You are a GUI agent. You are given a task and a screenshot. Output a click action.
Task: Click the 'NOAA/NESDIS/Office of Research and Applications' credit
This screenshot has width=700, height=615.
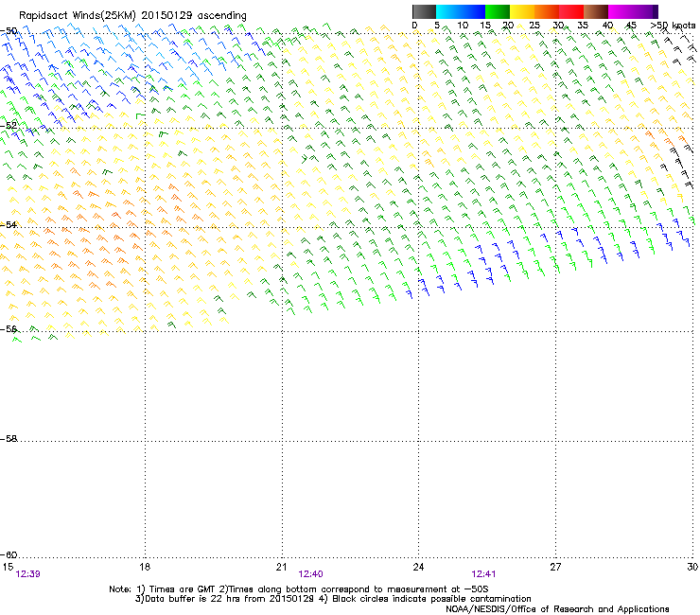pyautogui.click(x=557, y=609)
